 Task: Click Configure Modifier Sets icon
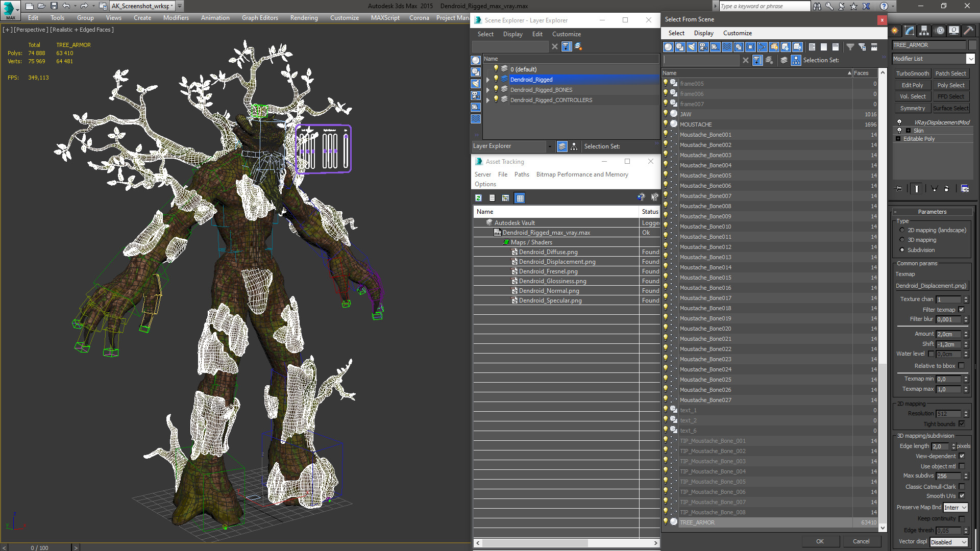click(x=965, y=189)
